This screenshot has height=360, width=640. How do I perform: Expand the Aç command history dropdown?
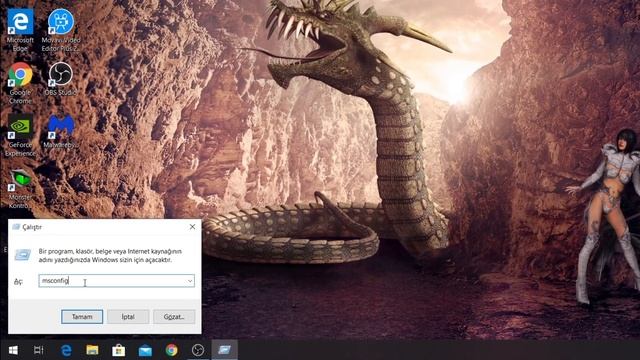tap(190, 281)
